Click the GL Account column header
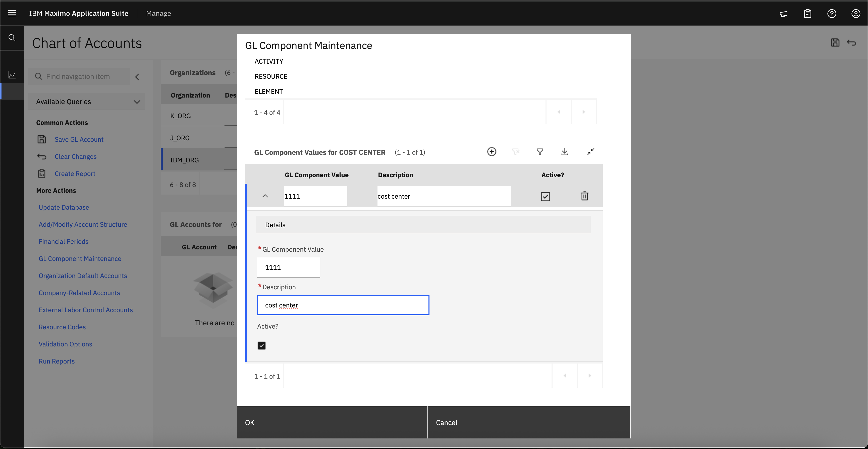The height and width of the screenshot is (449, 868). pos(199,247)
